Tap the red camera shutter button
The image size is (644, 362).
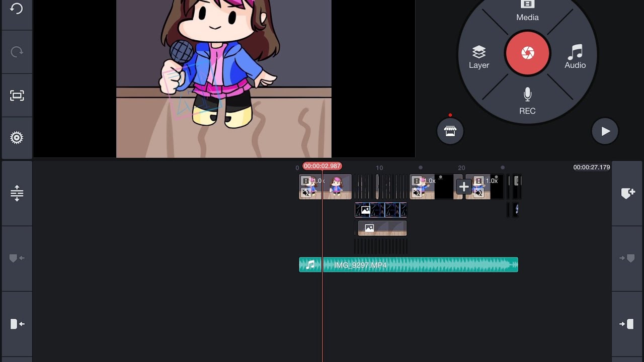coord(527,53)
